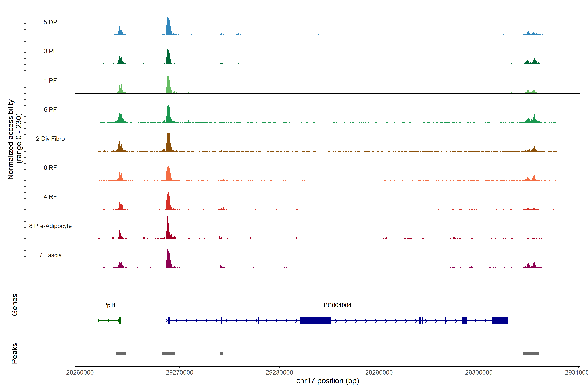Click the 7 Fascia track label
The width and height of the screenshot is (588, 392).
coord(50,255)
